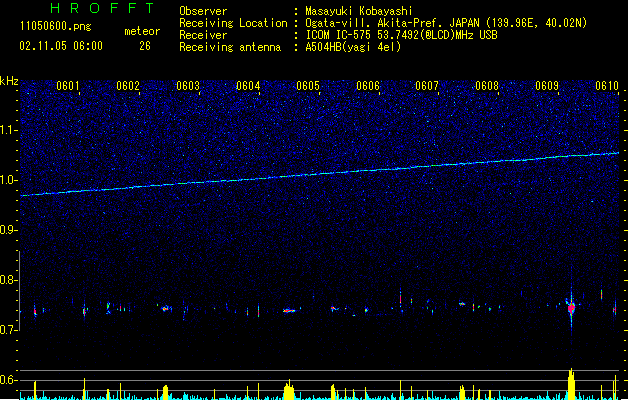Click the 0607 time marker
629x400 pixels.
coord(427,86)
